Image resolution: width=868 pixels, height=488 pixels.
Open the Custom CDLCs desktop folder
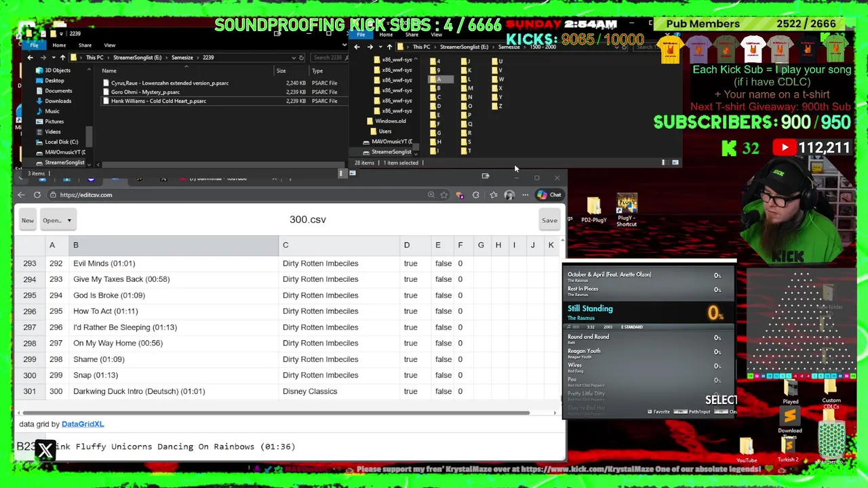(831, 395)
